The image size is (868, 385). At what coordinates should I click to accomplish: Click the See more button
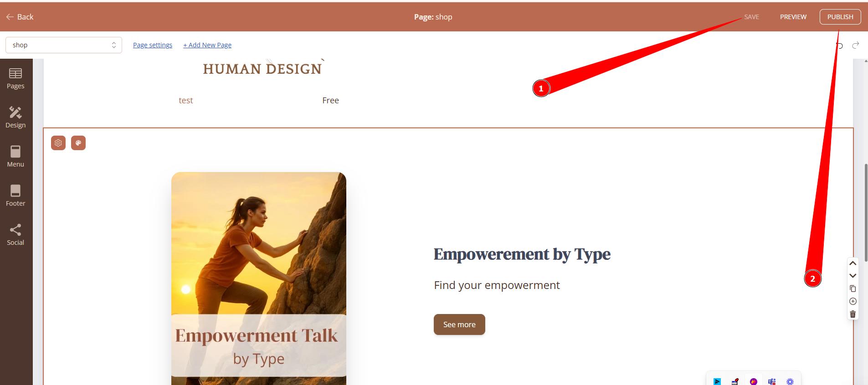pos(459,324)
